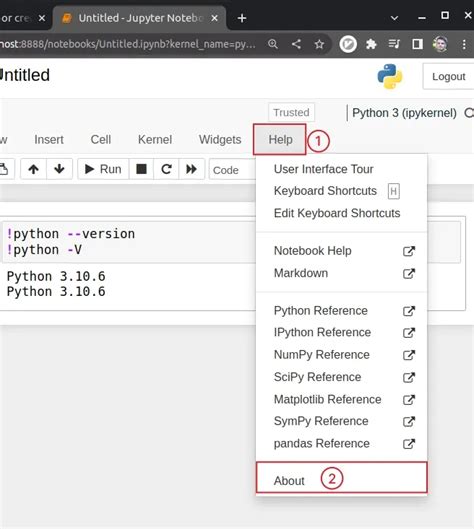Open the tab search chevron

(x=394, y=18)
